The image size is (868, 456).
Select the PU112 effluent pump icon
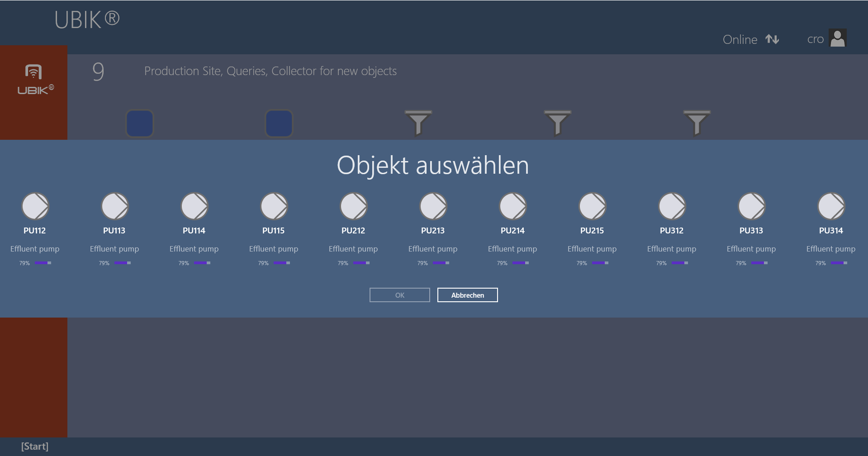(35, 206)
